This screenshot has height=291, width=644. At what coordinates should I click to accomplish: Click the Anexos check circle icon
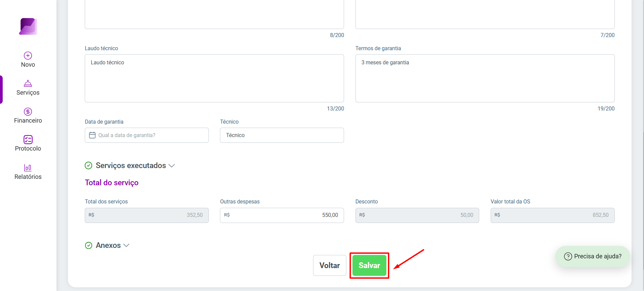pyautogui.click(x=88, y=246)
